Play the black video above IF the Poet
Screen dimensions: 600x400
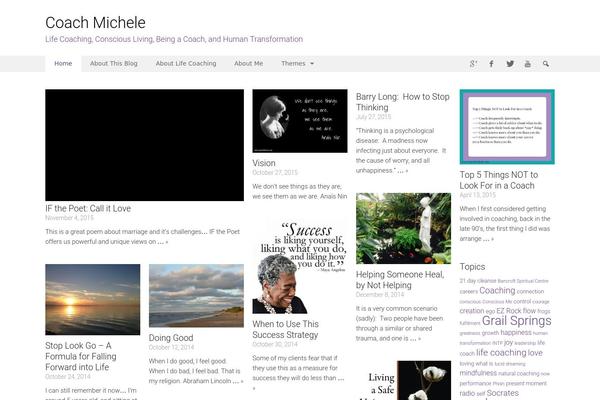coord(144,145)
